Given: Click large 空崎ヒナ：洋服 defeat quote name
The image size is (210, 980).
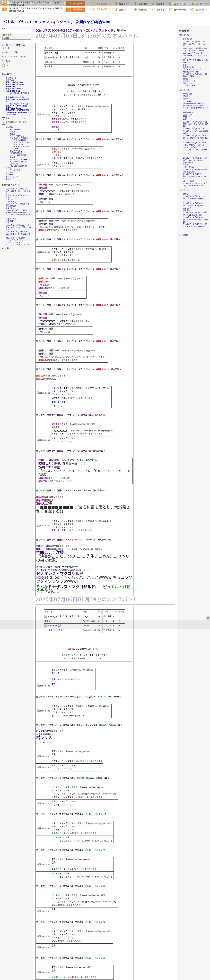Looking at the screenshot, I should (x=50, y=552).
